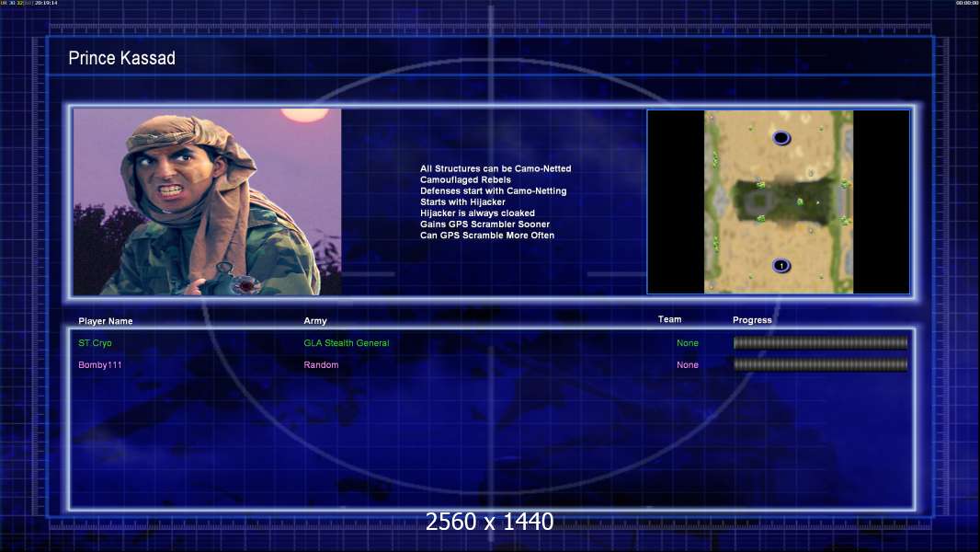
Task: Click "Hijacker is always cloaked" line
Action: 477,213
